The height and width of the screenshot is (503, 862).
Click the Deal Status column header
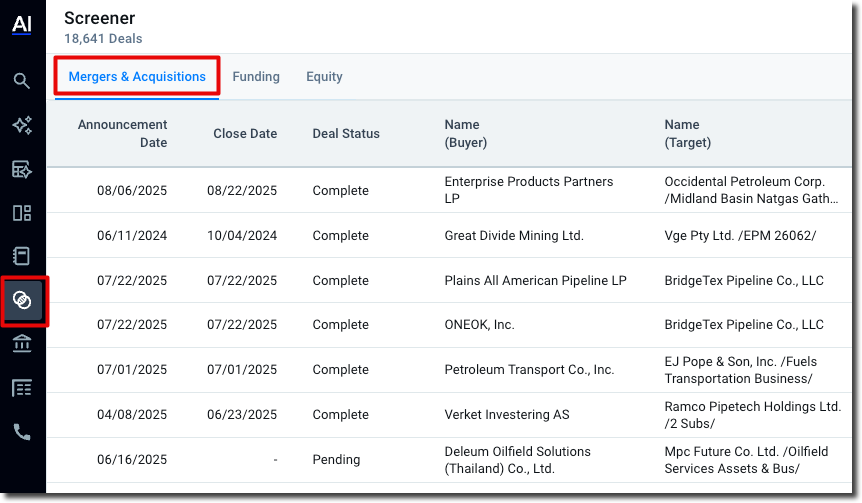[x=346, y=134]
